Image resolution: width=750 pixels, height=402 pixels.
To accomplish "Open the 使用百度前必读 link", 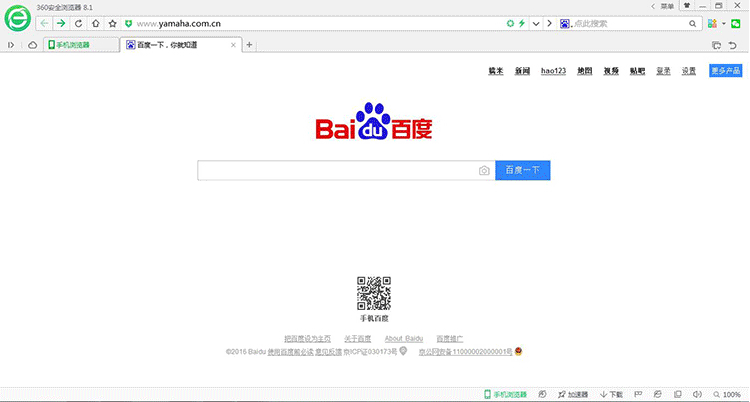I will pyautogui.click(x=290, y=352).
